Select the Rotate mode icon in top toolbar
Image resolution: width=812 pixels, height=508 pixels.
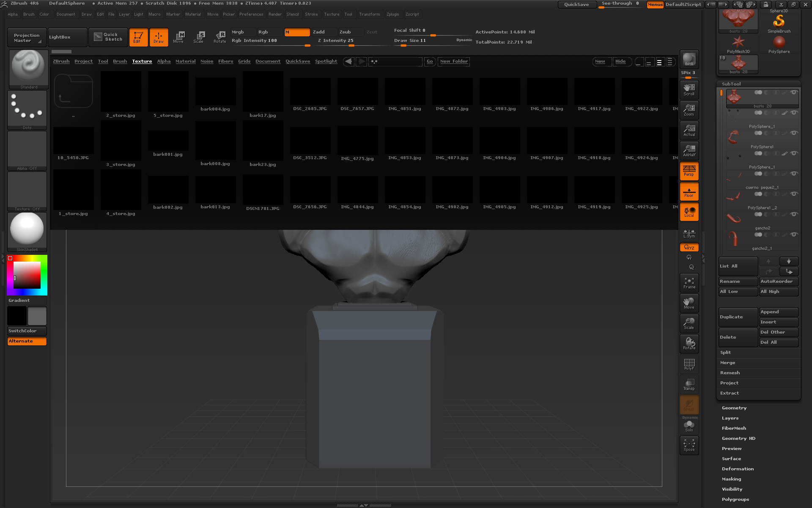[219, 37]
